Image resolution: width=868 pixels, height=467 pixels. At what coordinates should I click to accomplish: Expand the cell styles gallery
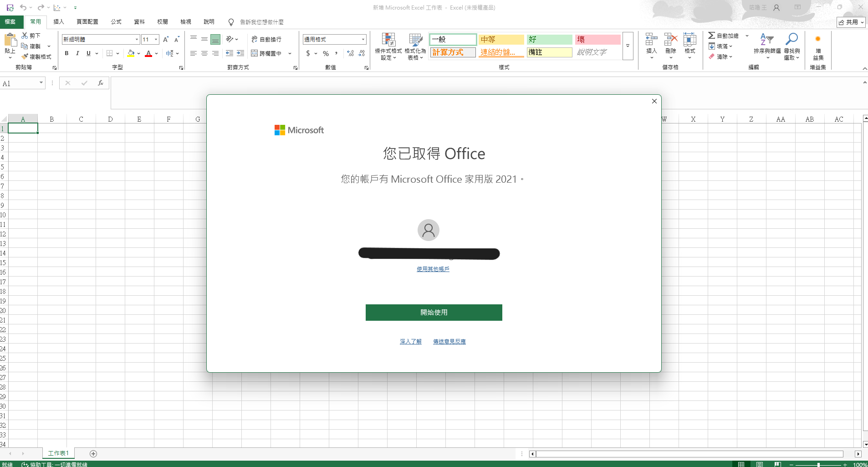click(628, 46)
